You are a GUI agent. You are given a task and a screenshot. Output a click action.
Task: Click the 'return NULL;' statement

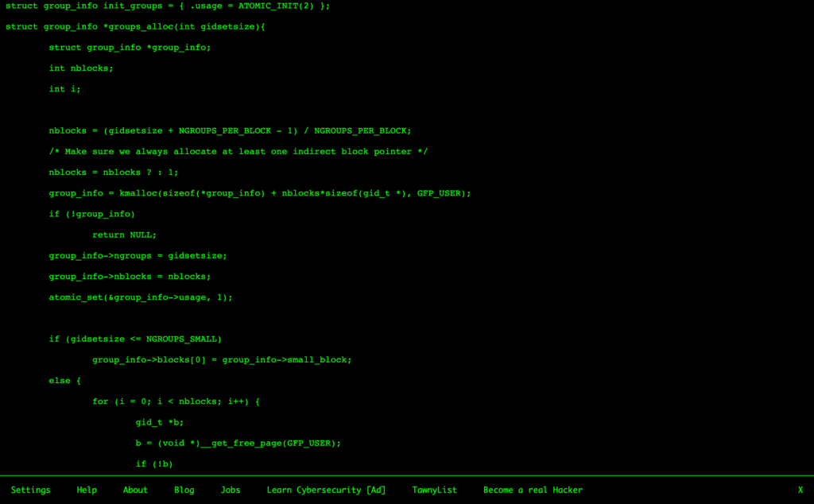(x=124, y=235)
